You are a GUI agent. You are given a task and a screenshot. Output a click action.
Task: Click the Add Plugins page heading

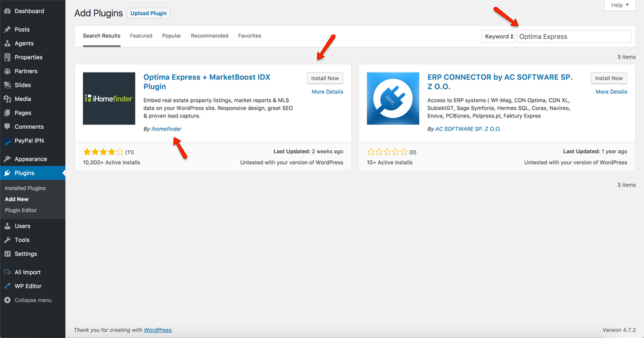click(98, 13)
